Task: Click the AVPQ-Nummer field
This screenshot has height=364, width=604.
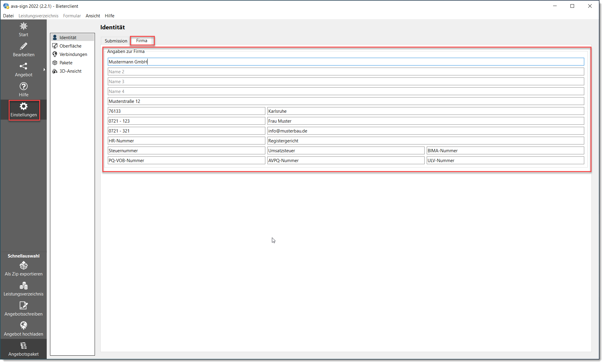Action: click(346, 160)
